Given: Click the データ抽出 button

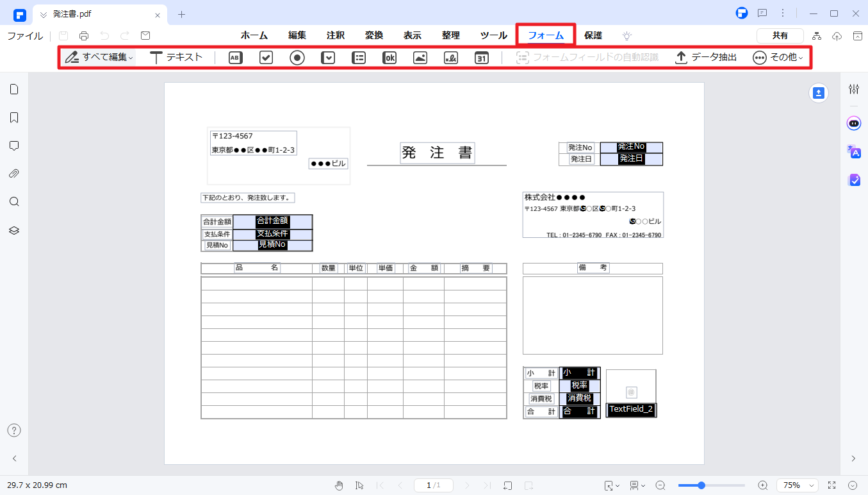Looking at the screenshot, I should 706,57.
